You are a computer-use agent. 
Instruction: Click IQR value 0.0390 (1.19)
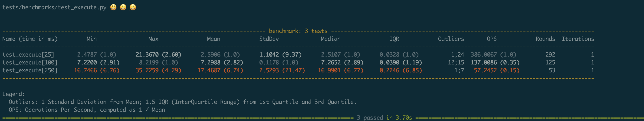pos(401,62)
